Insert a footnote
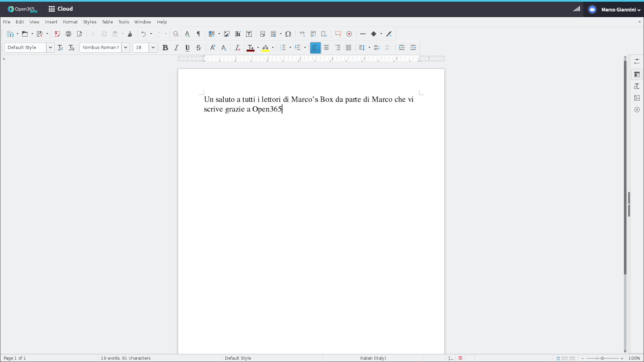644x362 pixels. (x=313, y=34)
